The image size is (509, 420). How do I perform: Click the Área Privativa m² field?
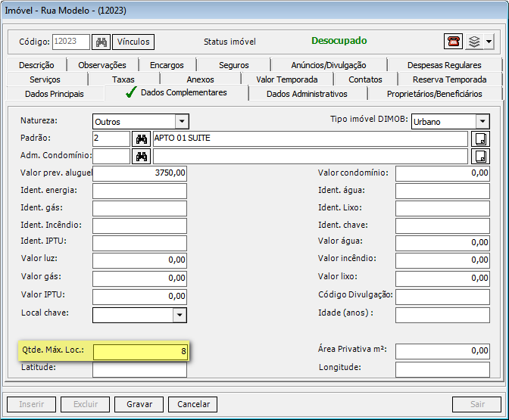point(442,352)
